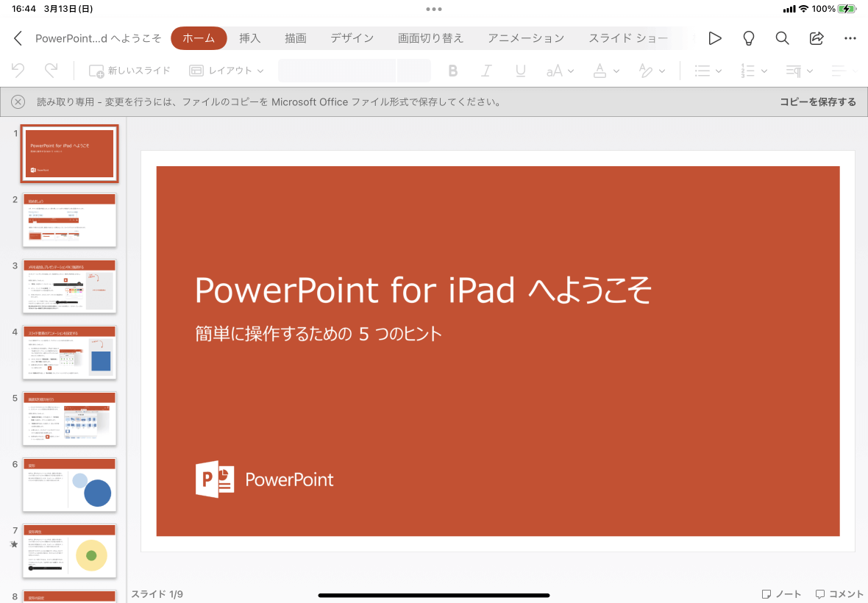Open the スライド ショー tab
This screenshot has width=868, height=603.
tap(627, 38)
